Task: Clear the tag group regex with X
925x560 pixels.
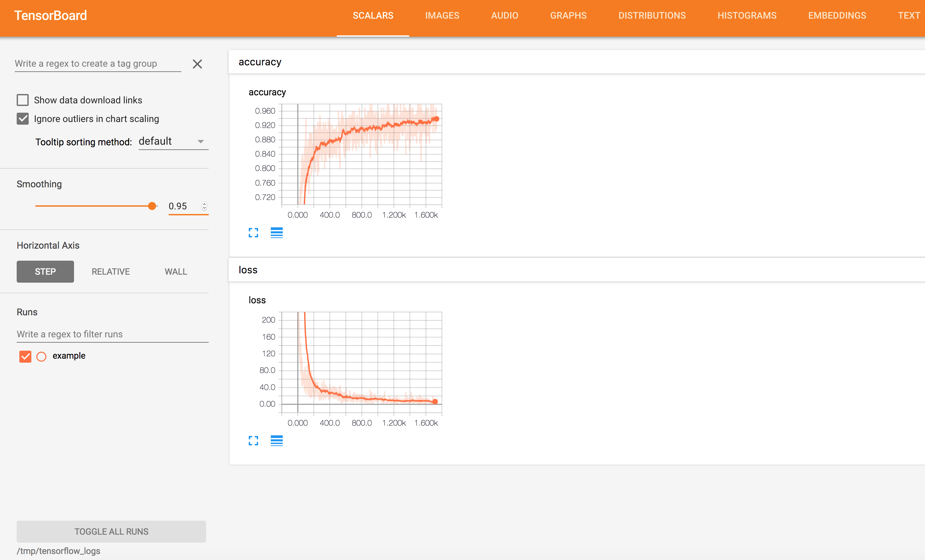Action: click(x=197, y=64)
